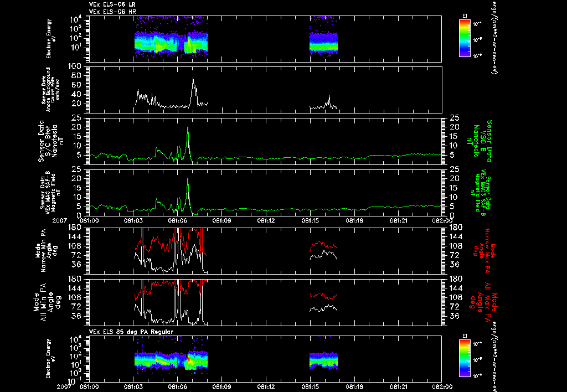Click the '081:18' tick on the middle time axis
The height and width of the screenshot is (392, 567).
(354, 220)
